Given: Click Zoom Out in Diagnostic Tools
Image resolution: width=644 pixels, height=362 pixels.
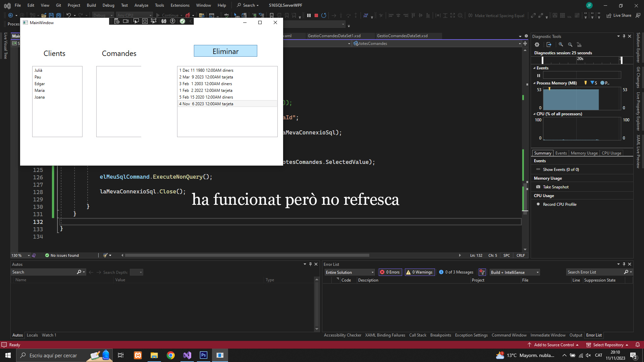Looking at the screenshot, I should pyautogui.click(x=570, y=45).
